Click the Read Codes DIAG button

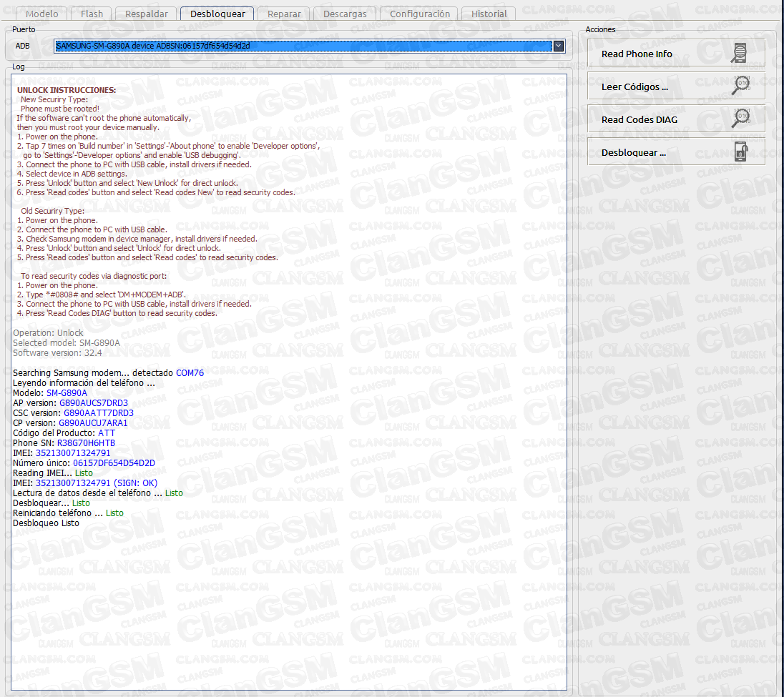tap(676, 119)
